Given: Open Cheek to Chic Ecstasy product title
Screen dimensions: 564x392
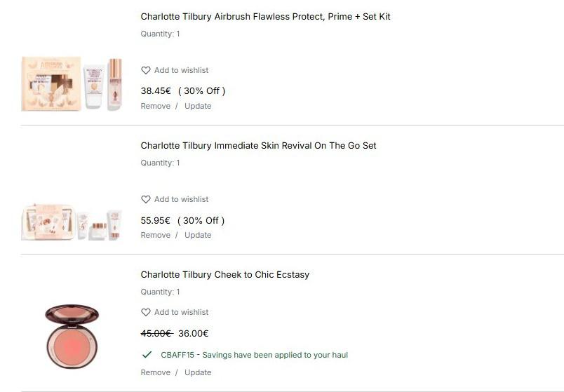Looking at the screenshot, I should tap(224, 274).
